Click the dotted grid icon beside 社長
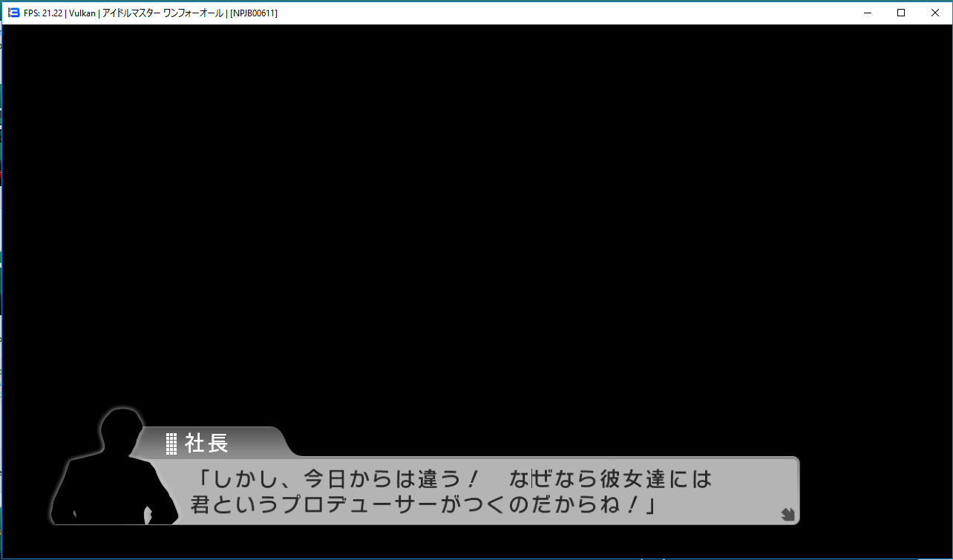This screenshot has height=560, width=953. click(x=171, y=444)
